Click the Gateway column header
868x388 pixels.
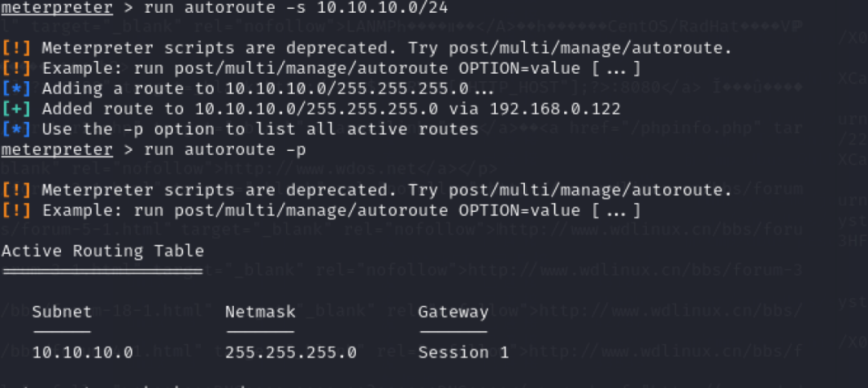453,312
